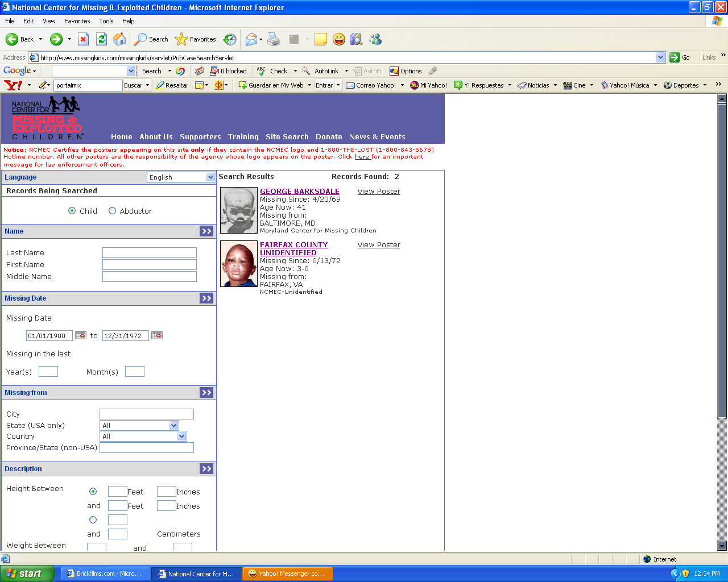Open the Search pane in the IE toolbar
The height and width of the screenshot is (582, 728).
(x=151, y=39)
